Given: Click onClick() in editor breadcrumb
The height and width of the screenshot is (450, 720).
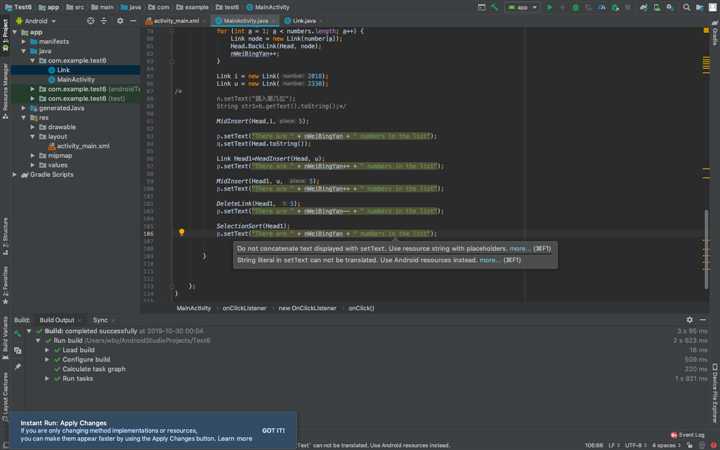Looking at the screenshot, I should point(361,308).
